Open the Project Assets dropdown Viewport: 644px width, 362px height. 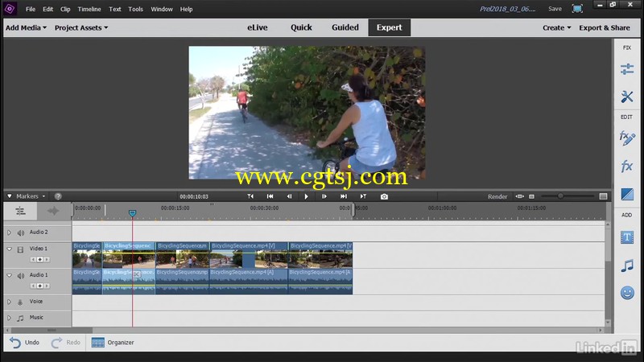[81, 27]
